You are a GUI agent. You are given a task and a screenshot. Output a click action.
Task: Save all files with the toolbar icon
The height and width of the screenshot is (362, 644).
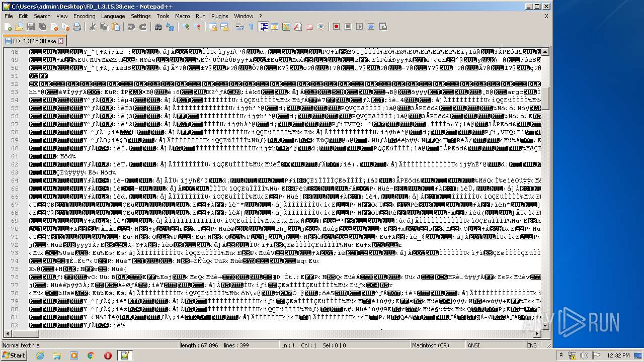tap(42, 27)
